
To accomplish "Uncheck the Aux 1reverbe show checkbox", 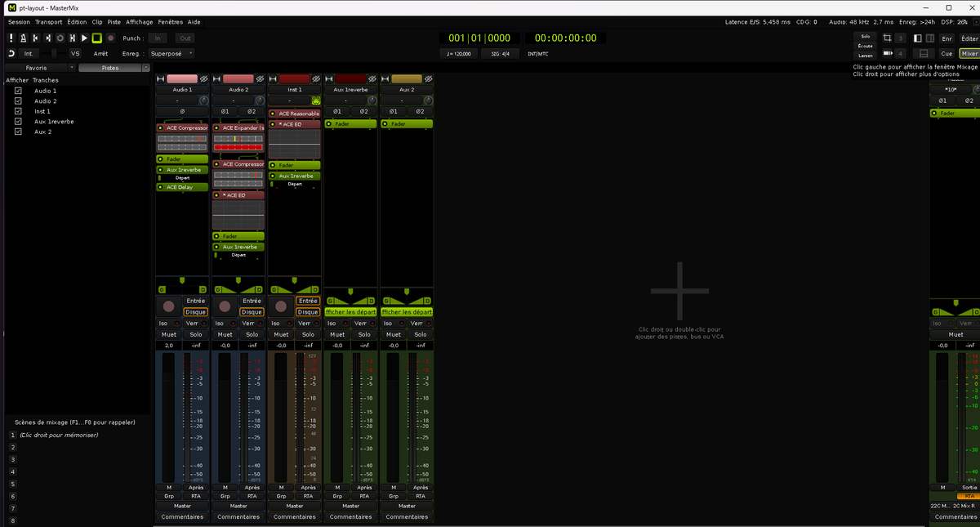I will 18,121.
